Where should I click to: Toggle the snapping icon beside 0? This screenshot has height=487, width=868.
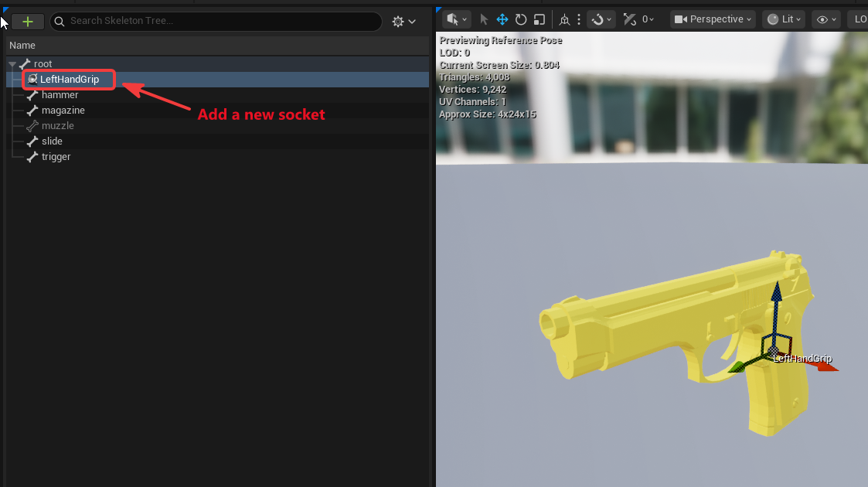point(629,19)
